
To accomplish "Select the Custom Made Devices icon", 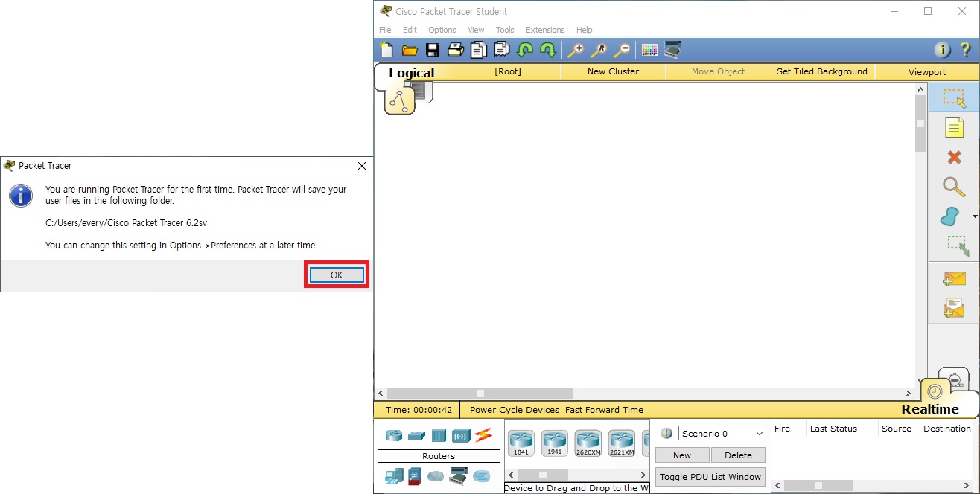I will 458,475.
